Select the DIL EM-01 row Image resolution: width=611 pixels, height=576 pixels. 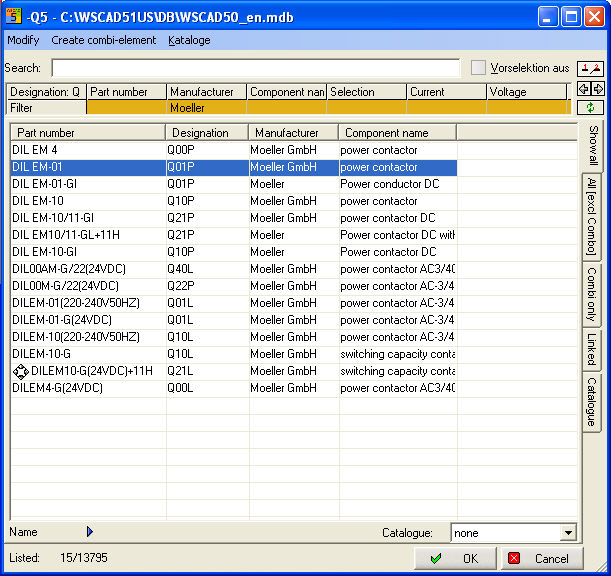(234, 167)
